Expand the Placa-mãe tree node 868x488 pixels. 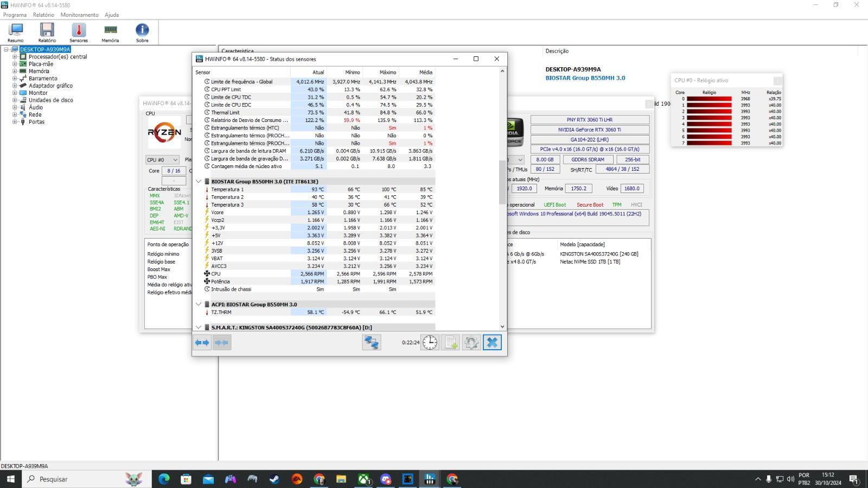[x=15, y=63]
